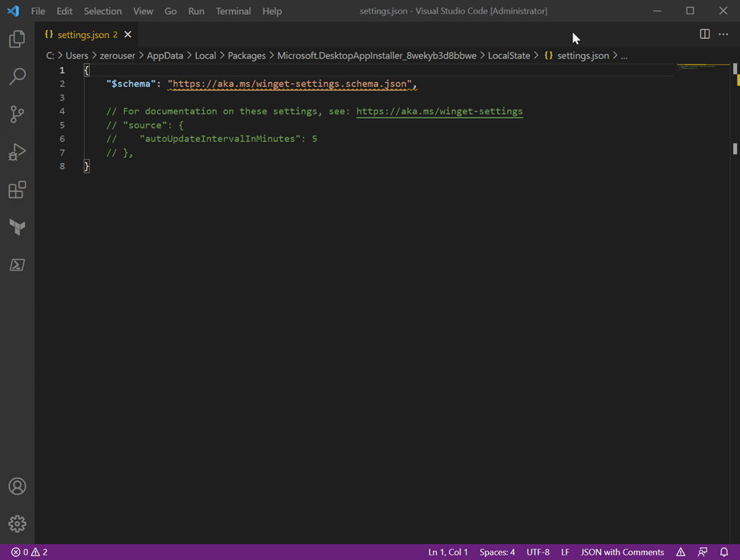This screenshot has width=740, height=560.
Task: Open the Terminal menu
Action: [233, 11]
